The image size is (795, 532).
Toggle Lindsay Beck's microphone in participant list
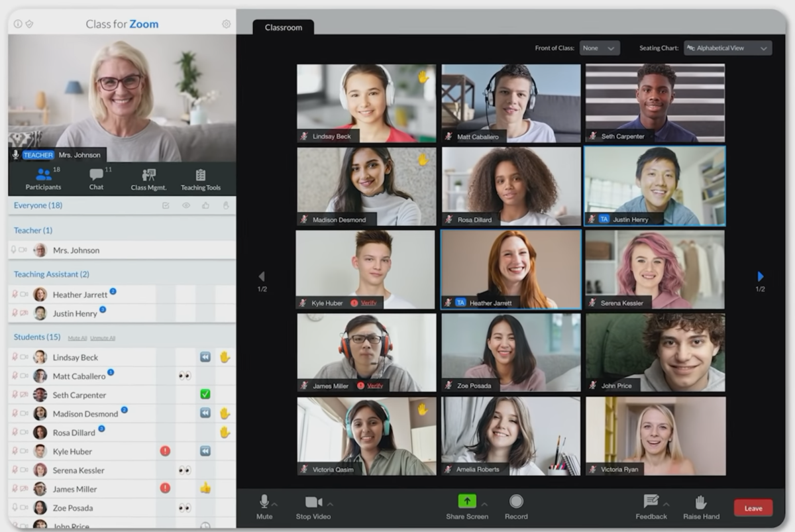pos(15,357)
